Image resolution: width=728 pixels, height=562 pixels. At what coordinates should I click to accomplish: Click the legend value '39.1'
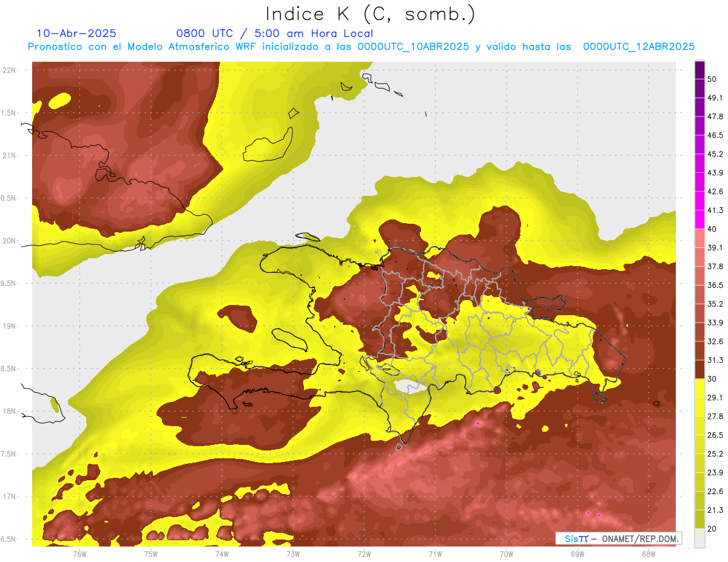[x=715, y=247]
